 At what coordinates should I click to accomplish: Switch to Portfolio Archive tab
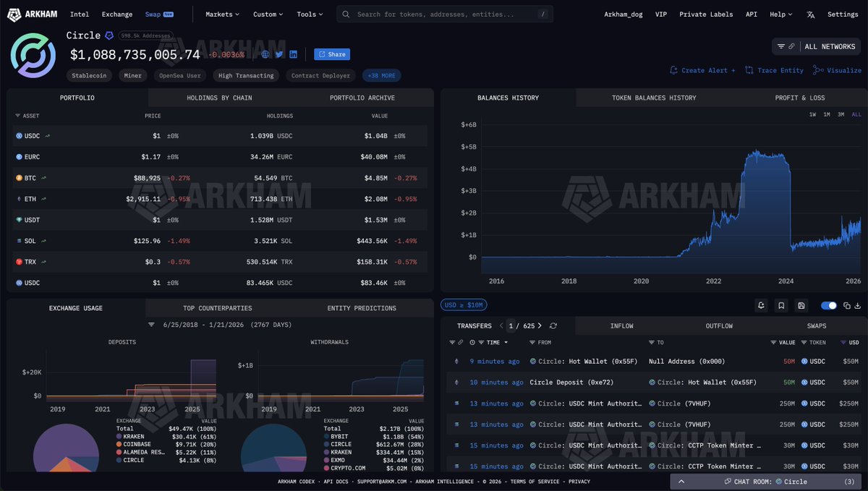pyautogui.click(x=362, y=98)
